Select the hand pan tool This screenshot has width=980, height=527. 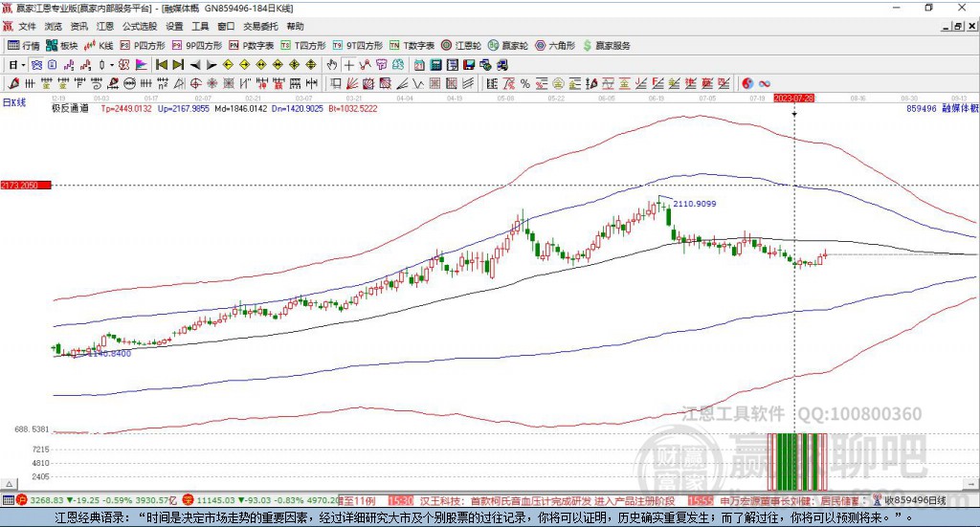pyautogui.click(x=332, y=65)
